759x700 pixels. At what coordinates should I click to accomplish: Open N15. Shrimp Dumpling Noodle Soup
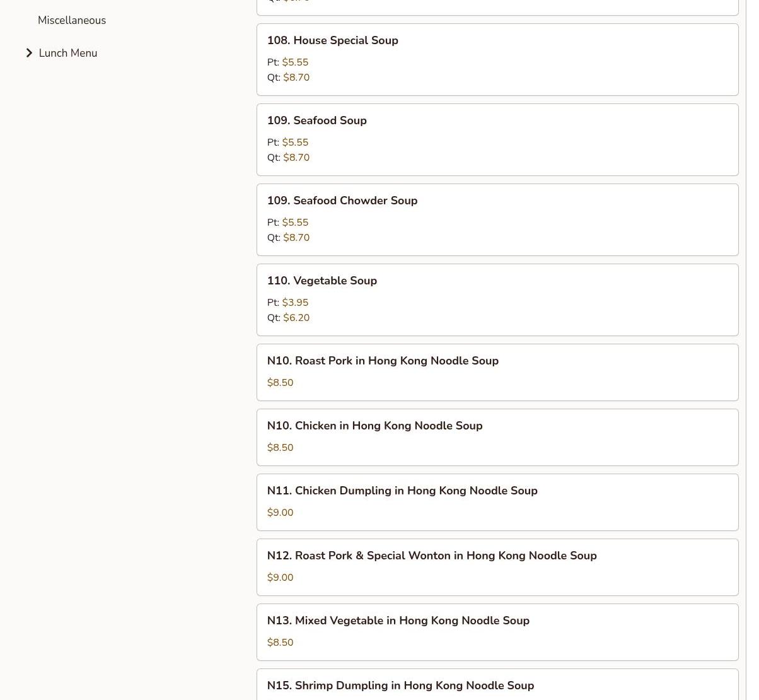click(400, 685)
